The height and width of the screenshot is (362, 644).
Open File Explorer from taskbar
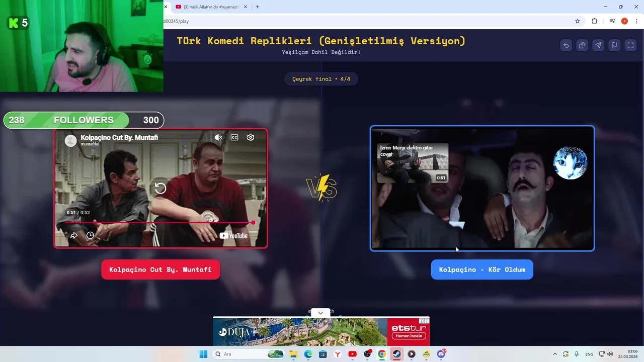pos(293,354)
